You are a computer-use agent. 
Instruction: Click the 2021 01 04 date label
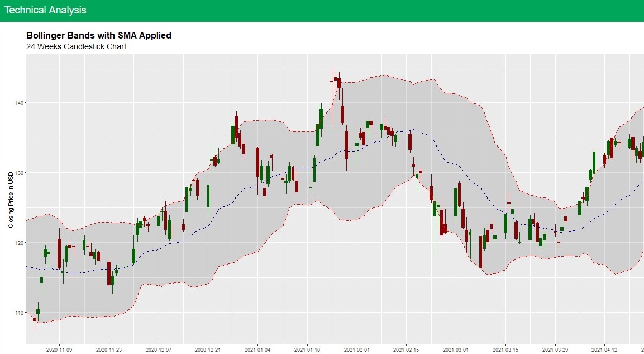pyautogui.click(x=257, y=350)
